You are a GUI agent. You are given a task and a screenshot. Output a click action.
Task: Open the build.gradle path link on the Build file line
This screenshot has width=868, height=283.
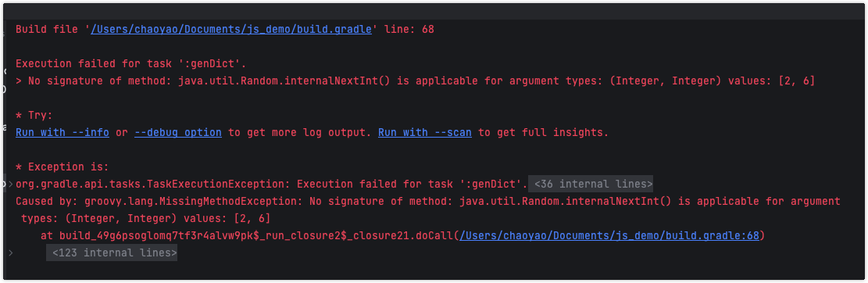230,30
